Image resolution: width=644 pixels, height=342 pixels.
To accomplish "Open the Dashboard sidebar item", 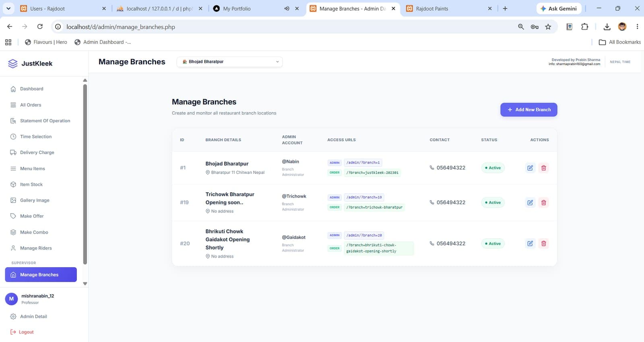I will click(41, 89).
